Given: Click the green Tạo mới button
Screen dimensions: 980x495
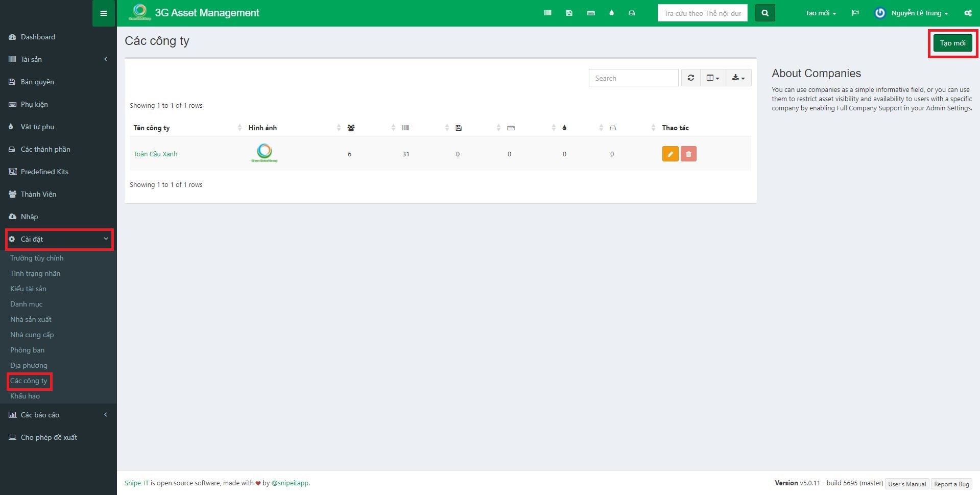Looking at the screenshot, I should point(952,43).
